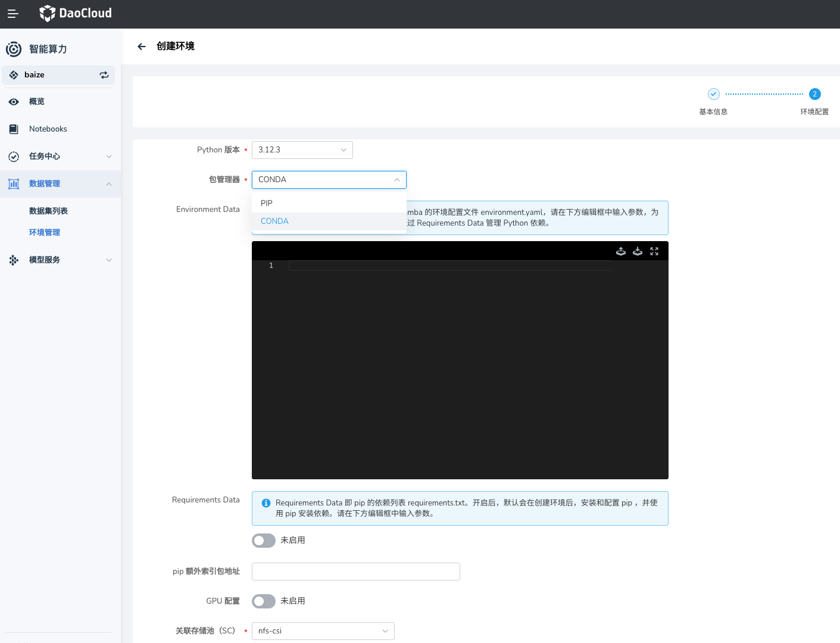
Task: Open the 关联存储池 nfs-csi dropdown
Action: tap(323, 631)
